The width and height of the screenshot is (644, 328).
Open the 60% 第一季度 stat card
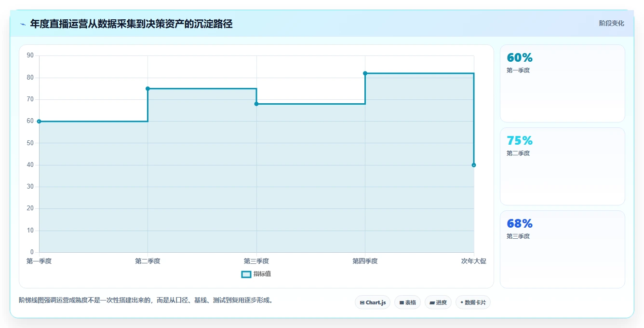click(562, 83)
